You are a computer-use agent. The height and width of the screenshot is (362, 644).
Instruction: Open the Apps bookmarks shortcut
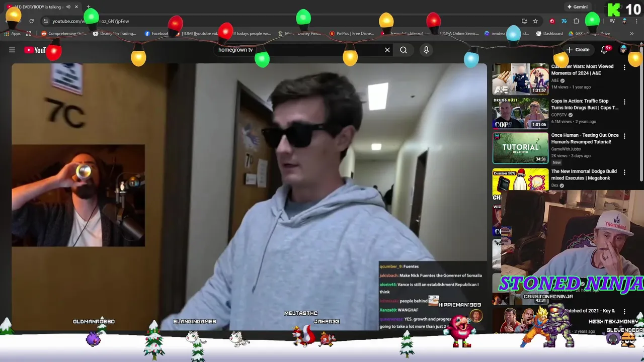(12, 34)
